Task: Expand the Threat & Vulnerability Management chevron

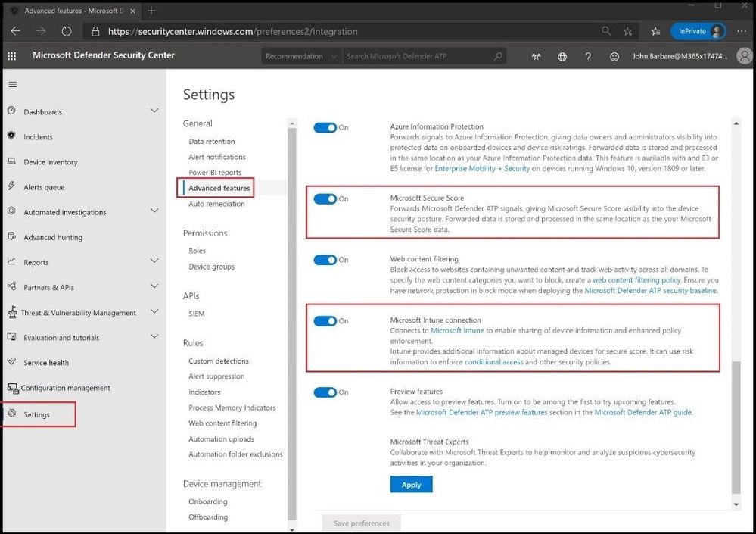Action: [154, 311]
